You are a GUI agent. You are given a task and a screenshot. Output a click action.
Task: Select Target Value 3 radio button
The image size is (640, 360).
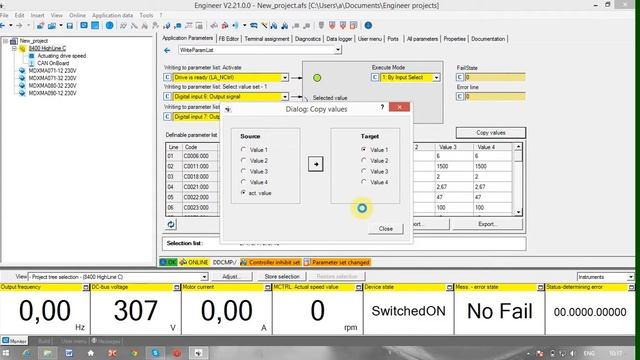[364, 171]
